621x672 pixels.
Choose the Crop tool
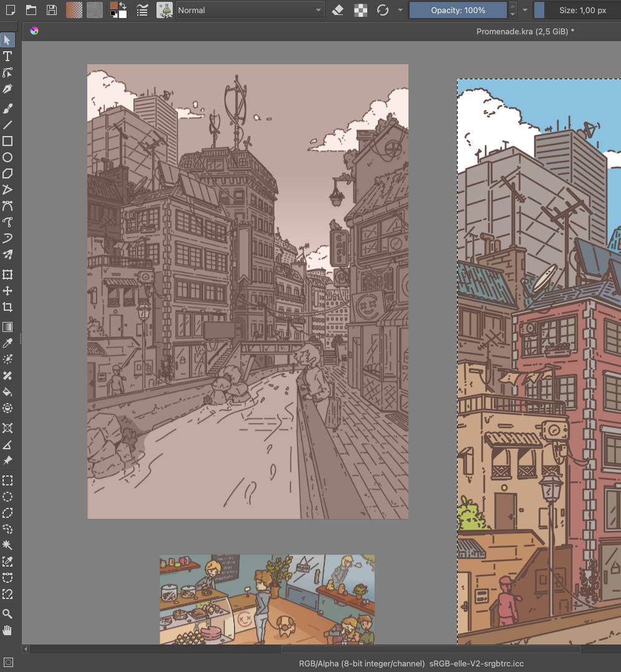[x=7, y=307]
